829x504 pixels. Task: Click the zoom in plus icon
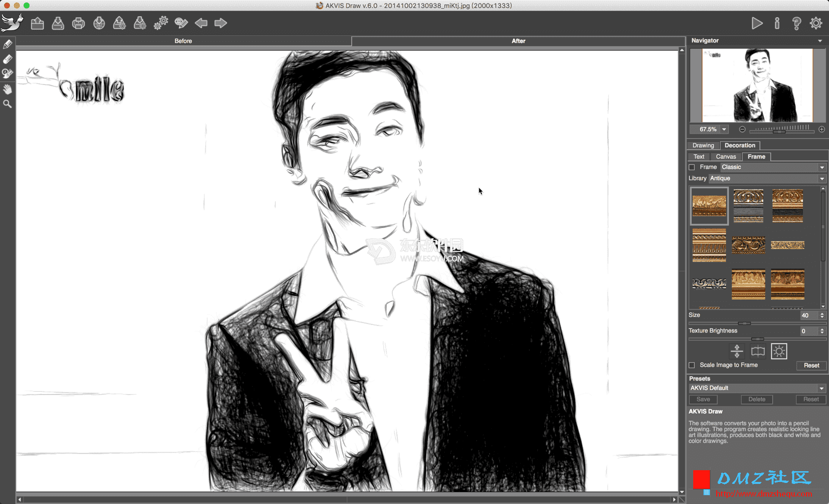pyautogui.click(x=822, y=129)
